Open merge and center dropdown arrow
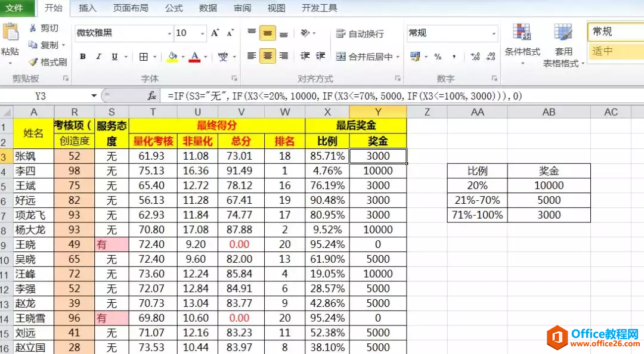The image size is (644, 354). pos(398,57)
